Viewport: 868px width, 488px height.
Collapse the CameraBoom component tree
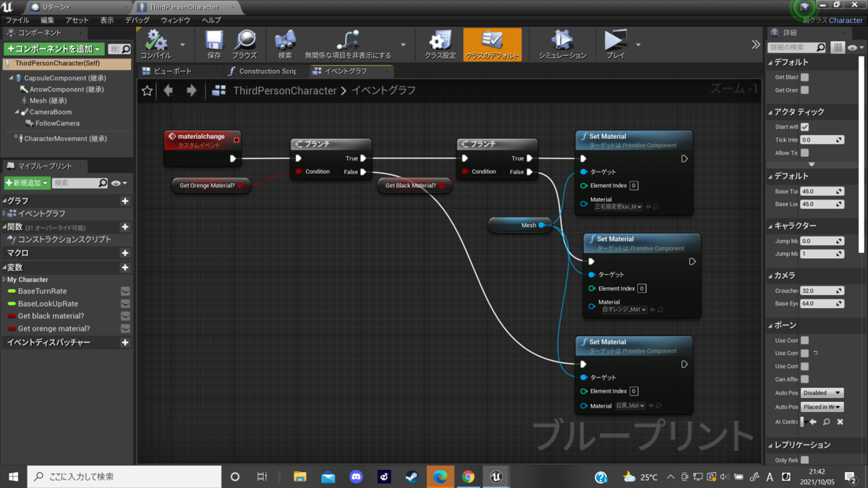(x=17, y=112)
